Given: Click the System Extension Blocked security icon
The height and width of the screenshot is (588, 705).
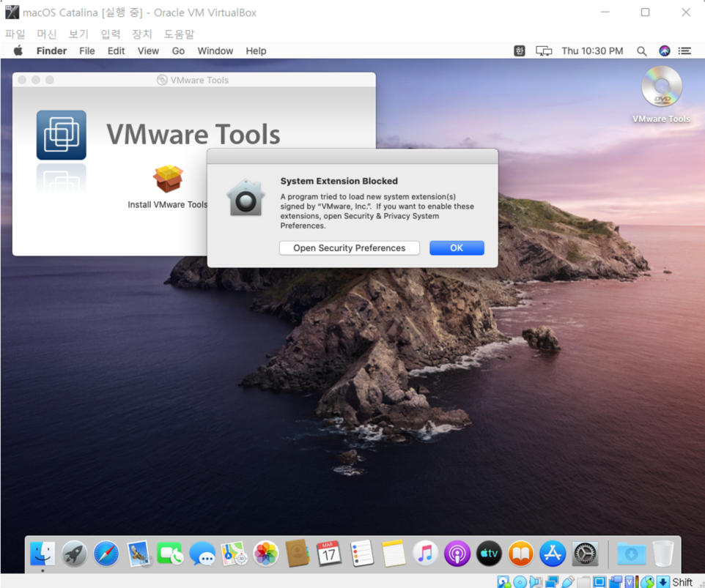Looking at the screenshot, I should click(246, 198).
